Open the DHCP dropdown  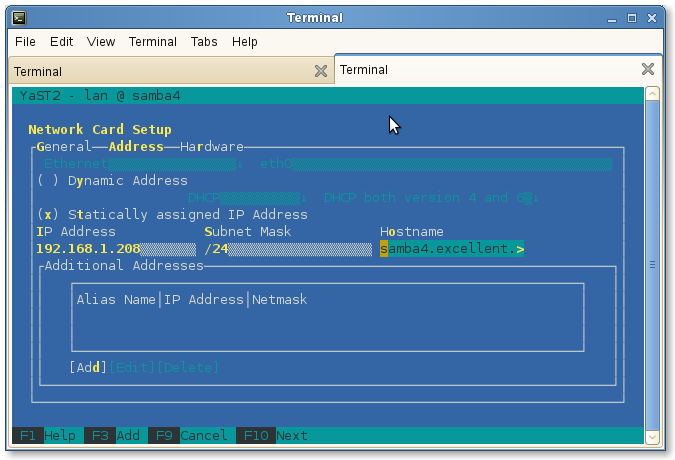pyautogui.click(x=248, y=198)
